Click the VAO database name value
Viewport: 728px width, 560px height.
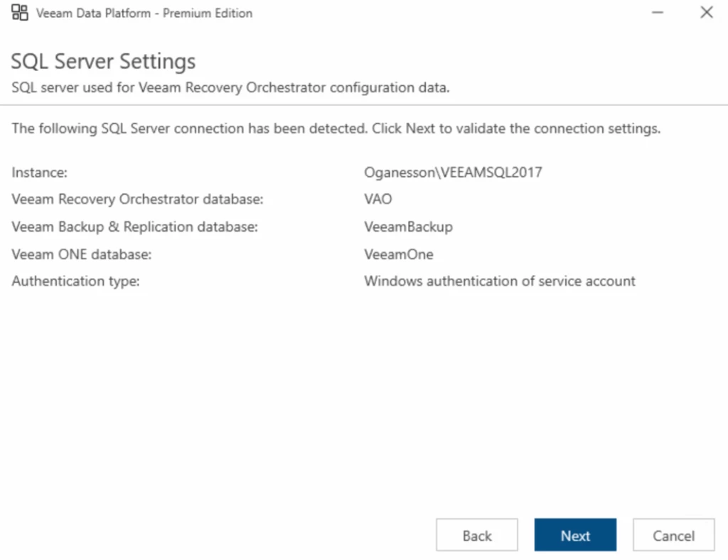pyautogui.click(x=378, y=200)
